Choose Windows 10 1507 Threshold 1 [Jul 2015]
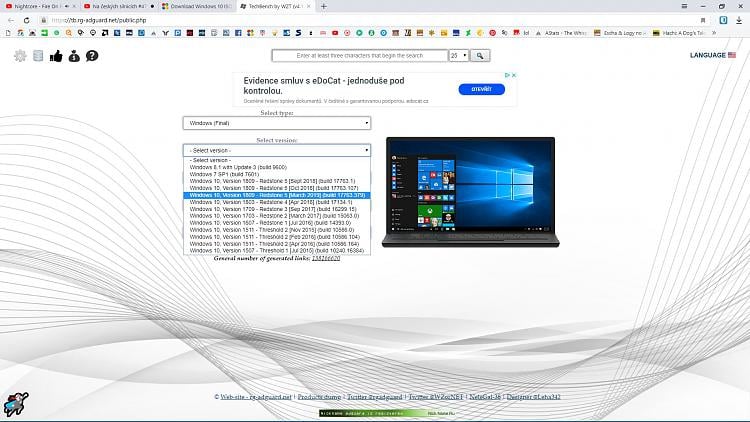 [276, 251]
